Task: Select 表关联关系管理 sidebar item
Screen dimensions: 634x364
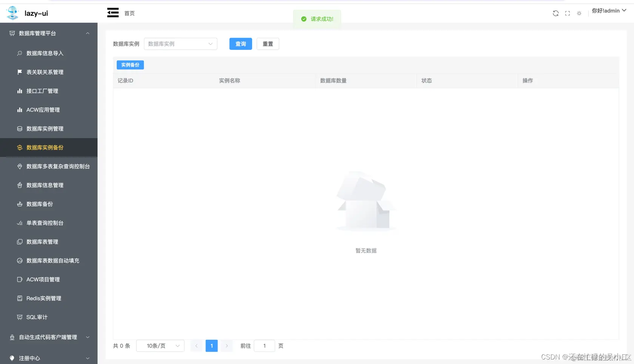Action: [x=45, y=72]
